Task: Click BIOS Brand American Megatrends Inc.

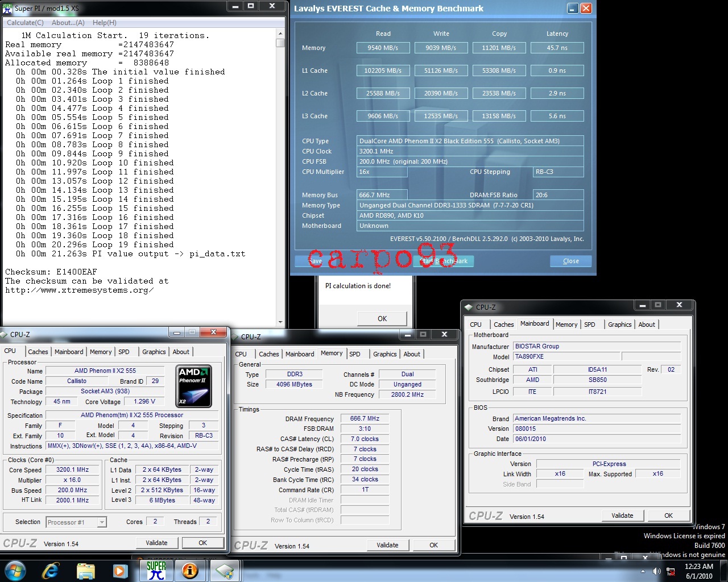Action: coord(597,418)
